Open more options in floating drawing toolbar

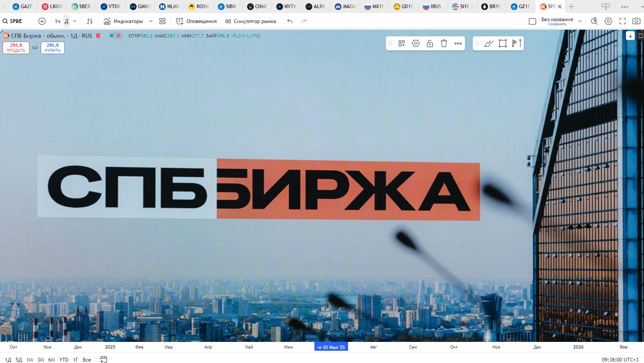pyautogui.click(x=458, y=43)
